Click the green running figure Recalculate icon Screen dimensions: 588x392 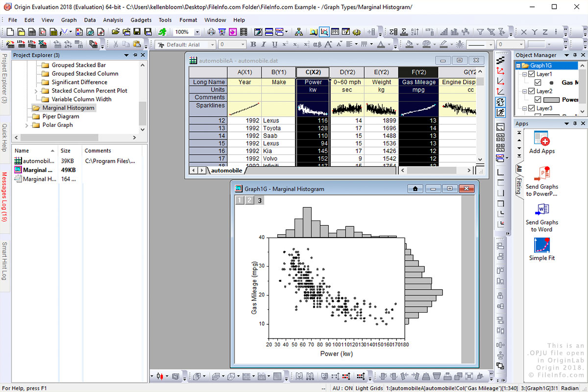[162, 32]
